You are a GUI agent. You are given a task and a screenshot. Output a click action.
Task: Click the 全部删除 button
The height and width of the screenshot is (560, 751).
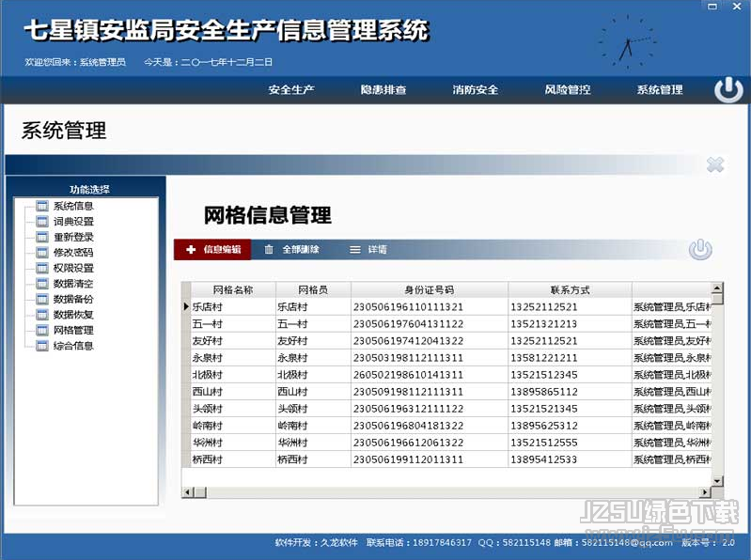tap(292, 249)
